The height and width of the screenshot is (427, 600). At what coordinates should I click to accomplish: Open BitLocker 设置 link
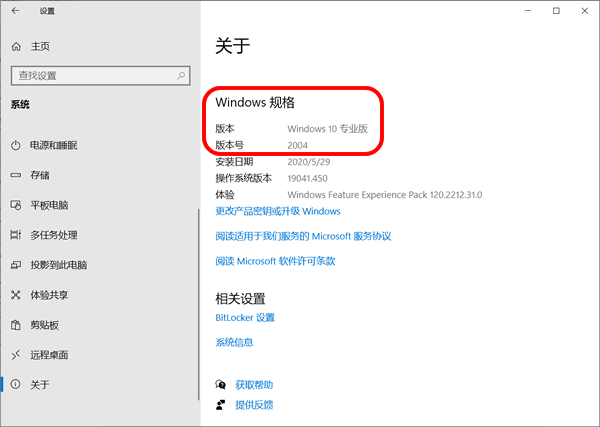pyautogui.click(x=245, y=318)
